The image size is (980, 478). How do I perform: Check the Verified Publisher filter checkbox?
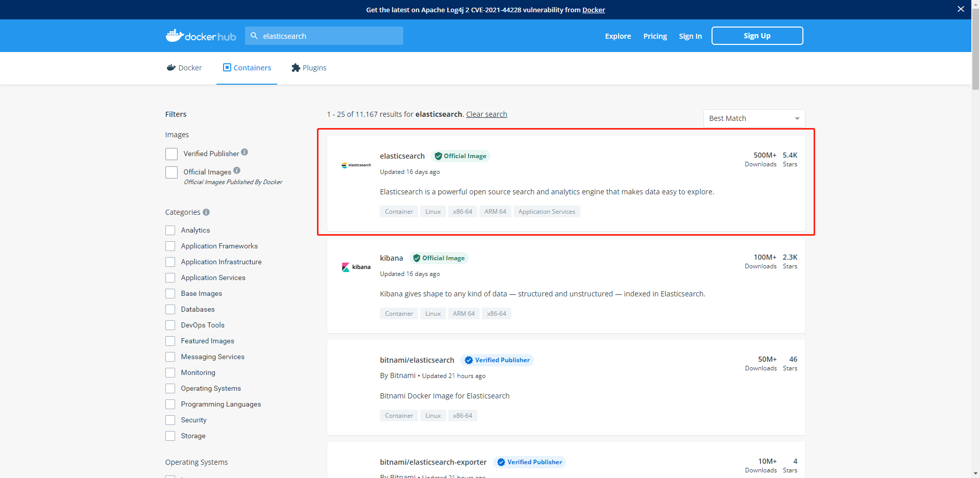coord(171,154)
